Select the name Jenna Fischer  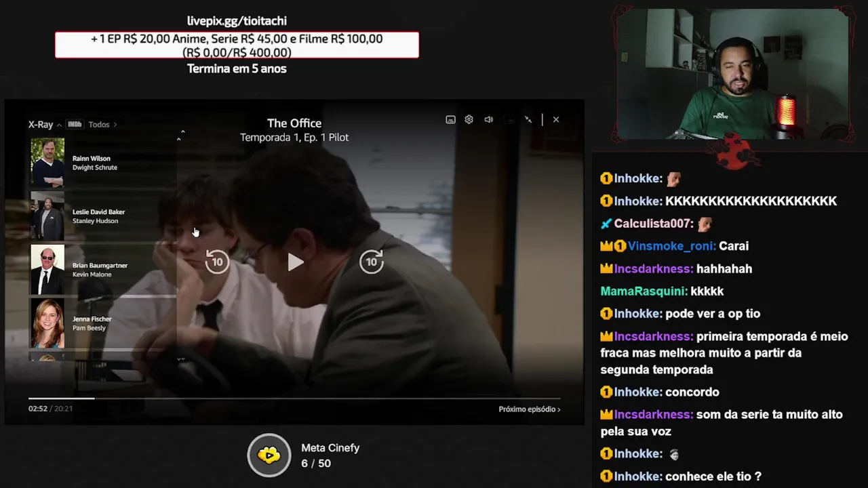[92, 319]
